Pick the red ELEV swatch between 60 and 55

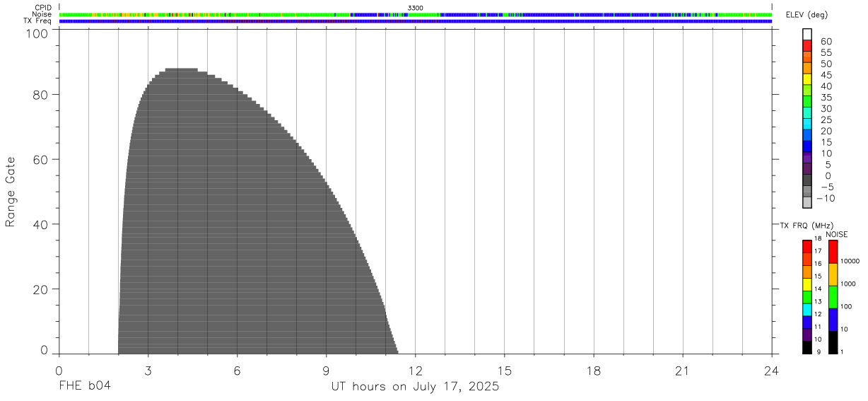pos(807,45)
